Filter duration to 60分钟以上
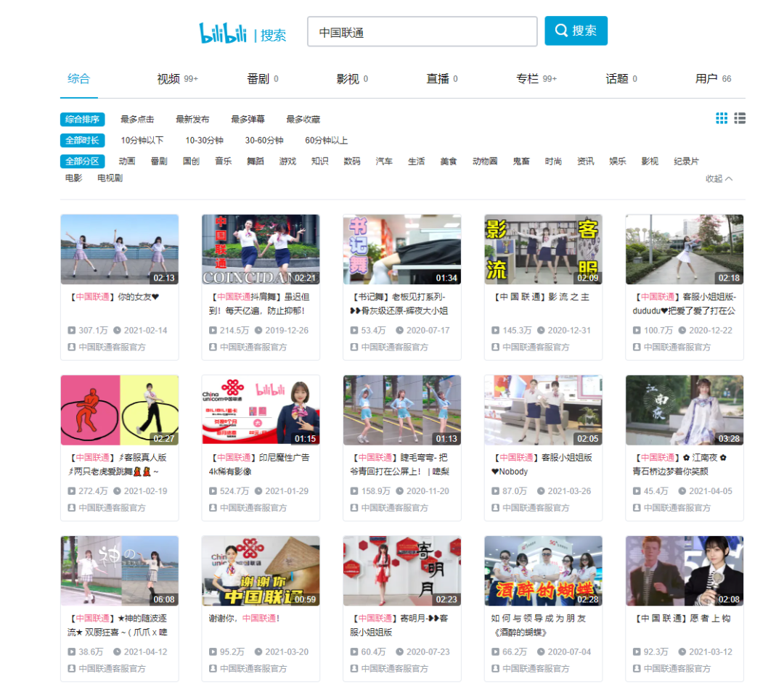Screen dimensions: 784x687 [327, 141]
